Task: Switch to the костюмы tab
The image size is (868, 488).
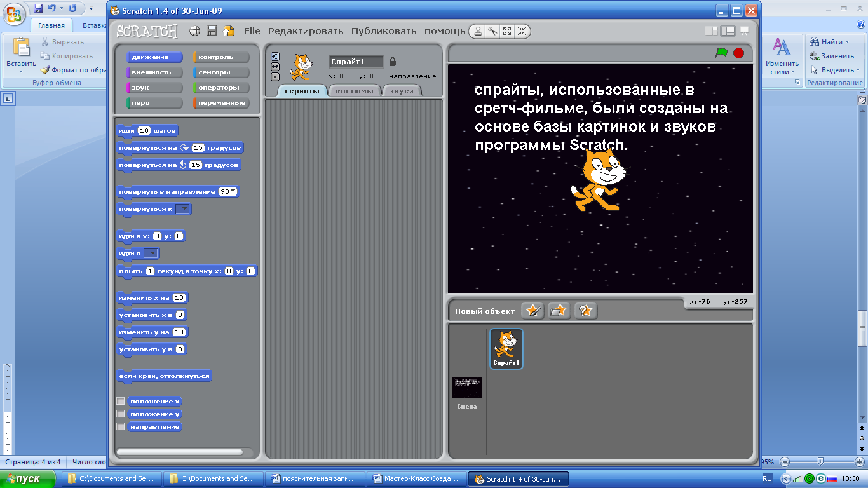Action: pyautogui.click(x=355, y=91)
